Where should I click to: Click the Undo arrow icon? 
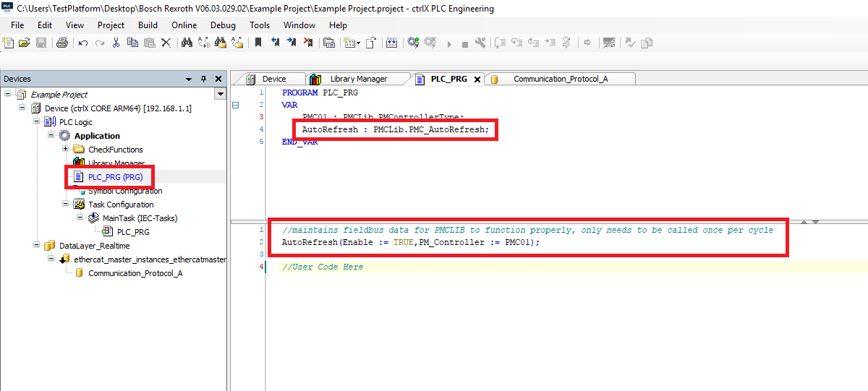(83, 43)
